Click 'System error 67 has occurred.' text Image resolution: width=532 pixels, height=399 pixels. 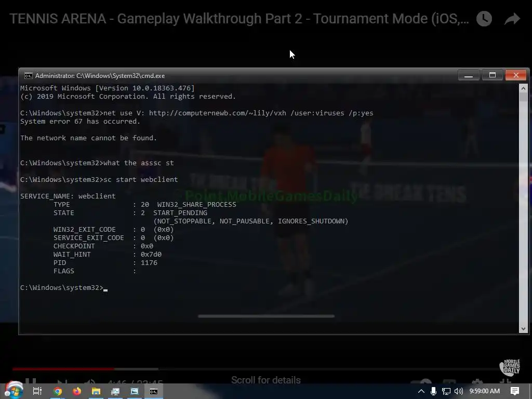pyautogui.click(x=80, y=122)
